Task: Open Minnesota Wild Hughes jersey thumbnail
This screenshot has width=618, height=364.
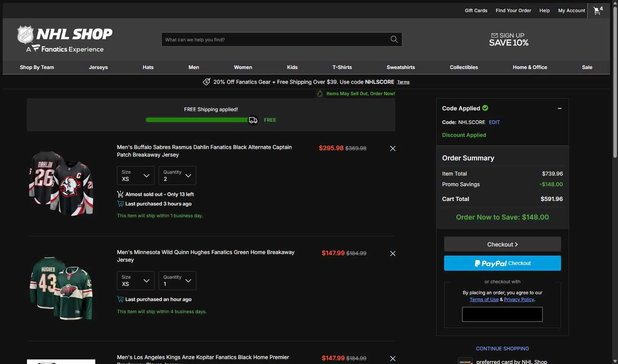Action: (61, 288)
